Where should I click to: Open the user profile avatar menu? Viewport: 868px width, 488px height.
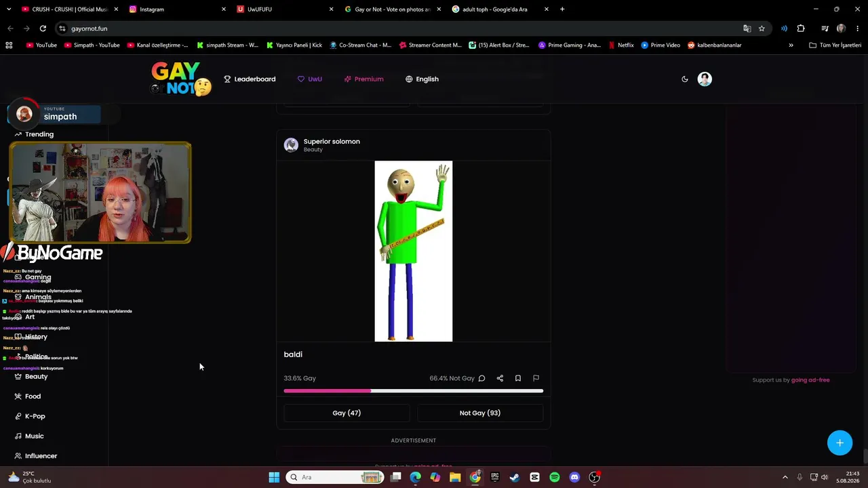(705, 79)
